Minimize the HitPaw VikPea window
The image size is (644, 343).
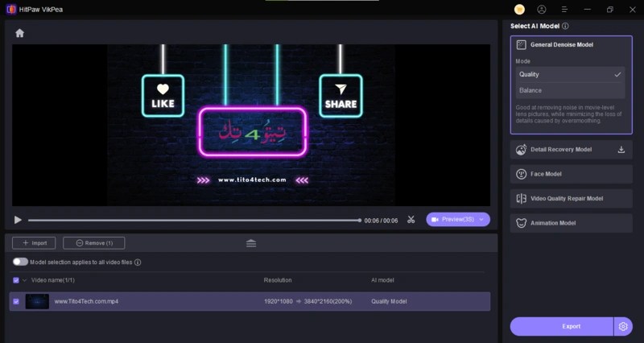tap(588, 10)
